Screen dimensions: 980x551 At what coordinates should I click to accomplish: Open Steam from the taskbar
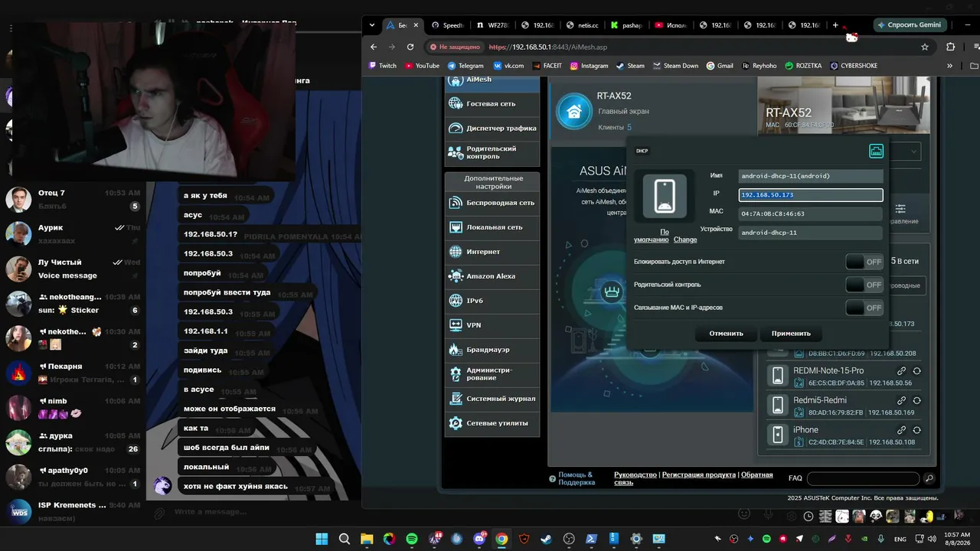tap(546, 539)
